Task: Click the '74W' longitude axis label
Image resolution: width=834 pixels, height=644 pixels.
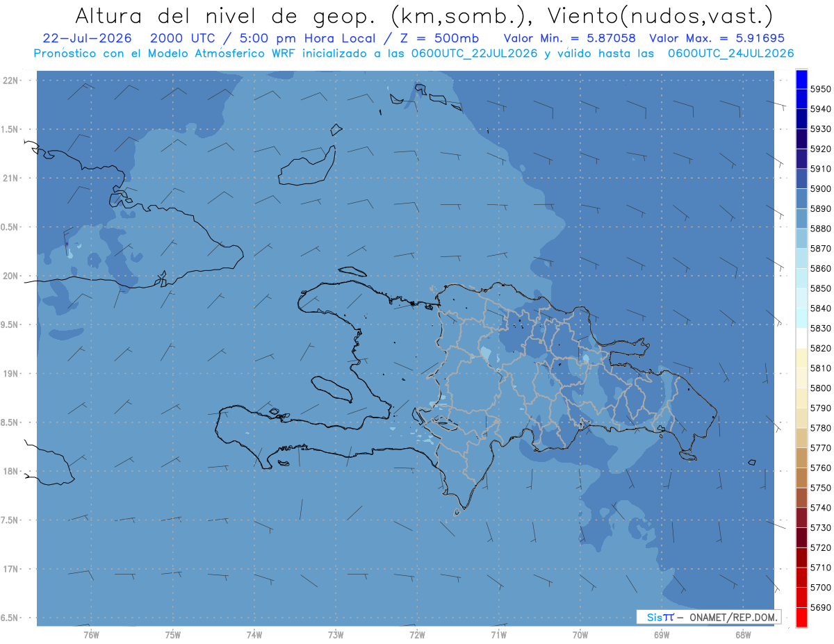Action: (254, 634)
